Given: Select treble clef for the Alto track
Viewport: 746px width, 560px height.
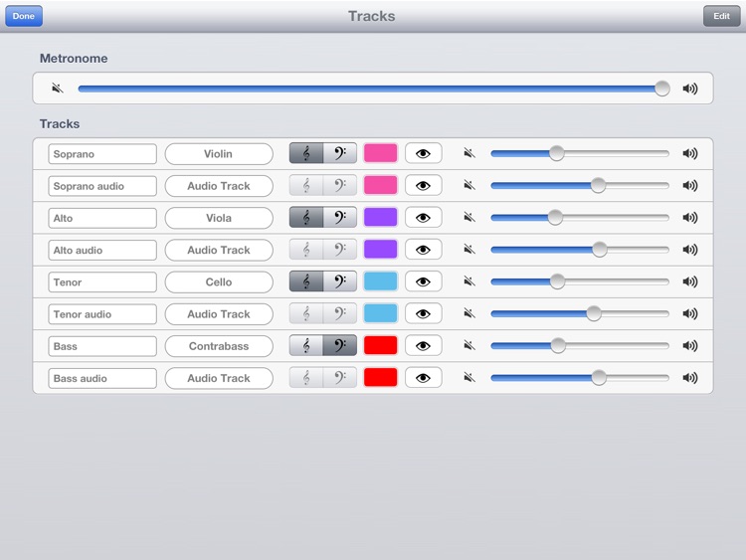Looking at the screenshot, I should pos(306,218).
